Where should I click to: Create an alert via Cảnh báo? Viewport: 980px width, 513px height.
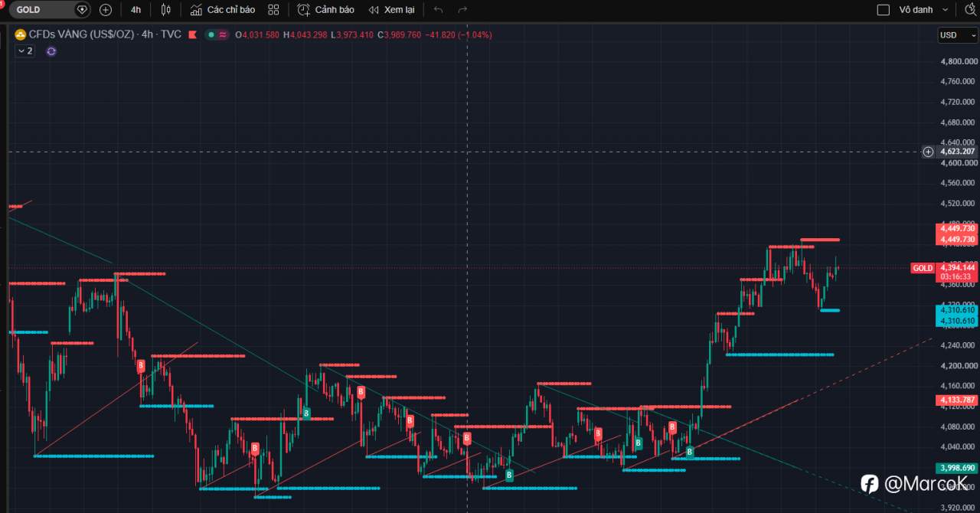(325, 10)
